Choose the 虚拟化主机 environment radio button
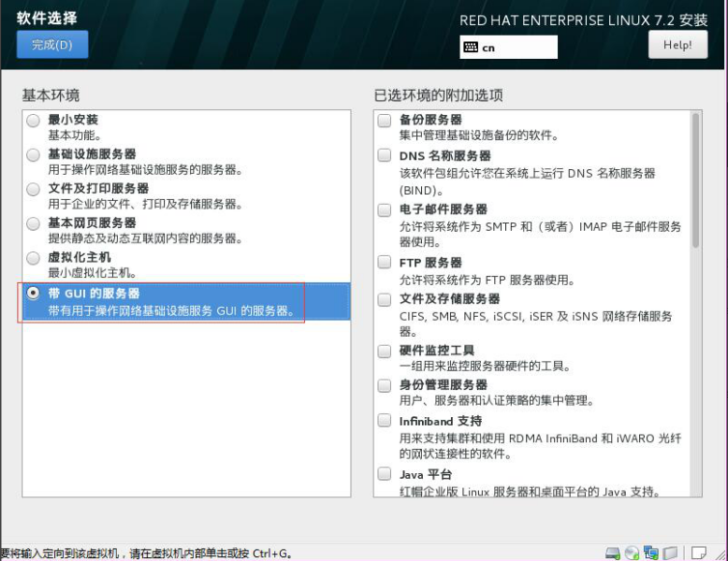728x561 pixels. pos(33,258)
